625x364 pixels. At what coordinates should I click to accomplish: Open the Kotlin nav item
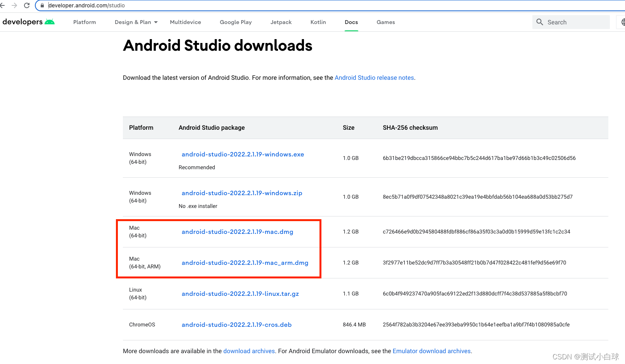[x=318, y=22]
